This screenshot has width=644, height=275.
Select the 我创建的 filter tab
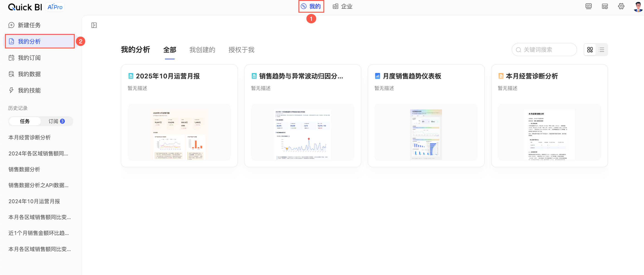[202, 50]
